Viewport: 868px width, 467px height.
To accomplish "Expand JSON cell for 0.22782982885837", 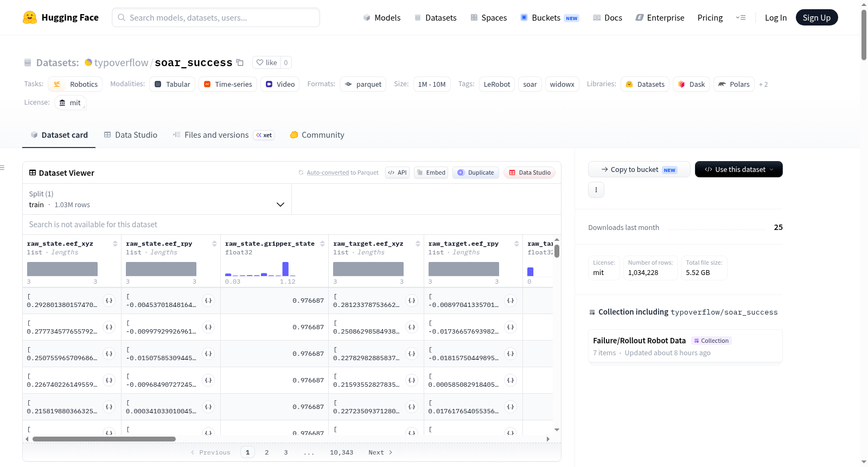I will click(x=412, y=354).
